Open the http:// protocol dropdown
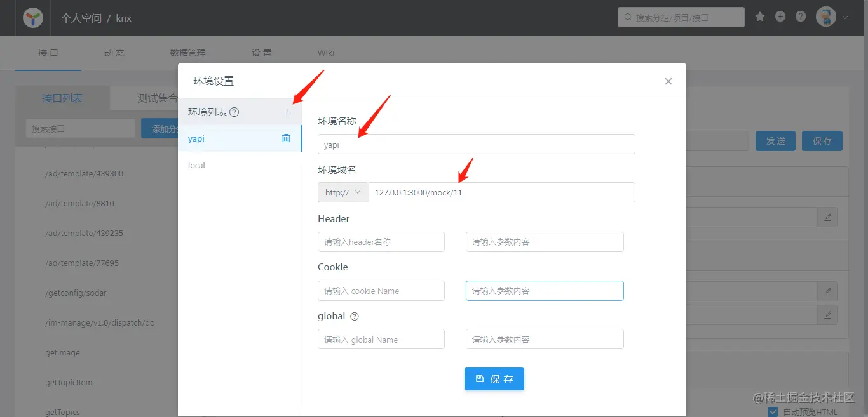 tap(343, 192)
